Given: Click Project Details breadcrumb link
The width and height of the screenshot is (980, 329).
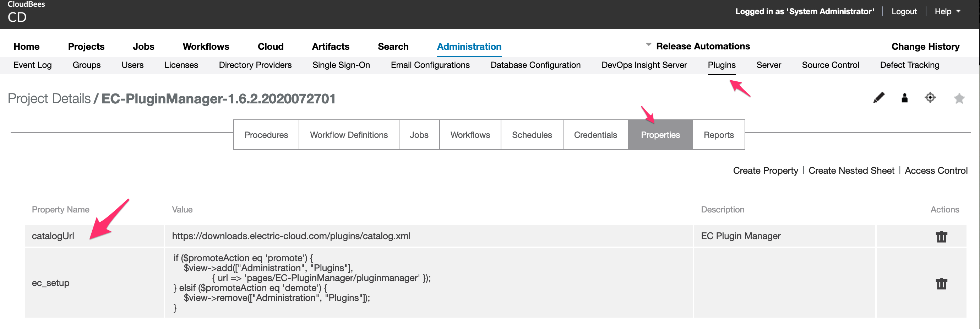Looking at the screenshot, I should point(49,99).
